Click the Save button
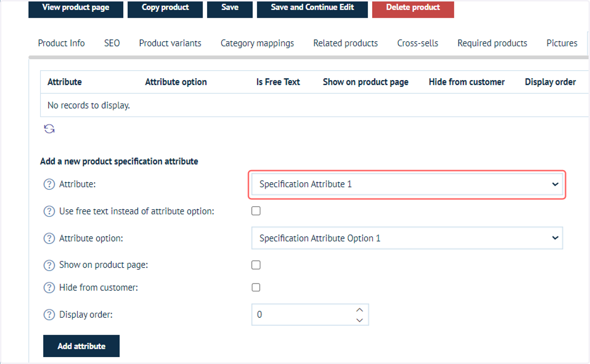The height and width of the screenshot is (364, 590). coord(230,8)
